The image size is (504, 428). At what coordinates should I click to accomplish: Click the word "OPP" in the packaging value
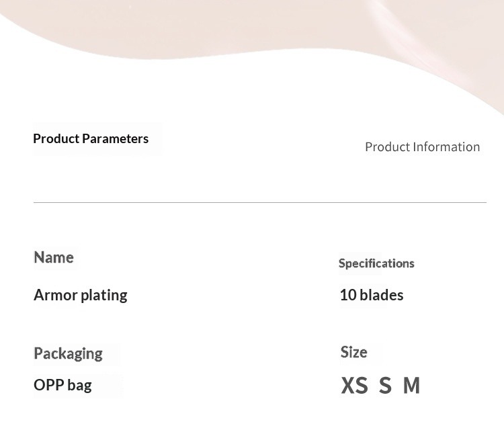point(48,385)
